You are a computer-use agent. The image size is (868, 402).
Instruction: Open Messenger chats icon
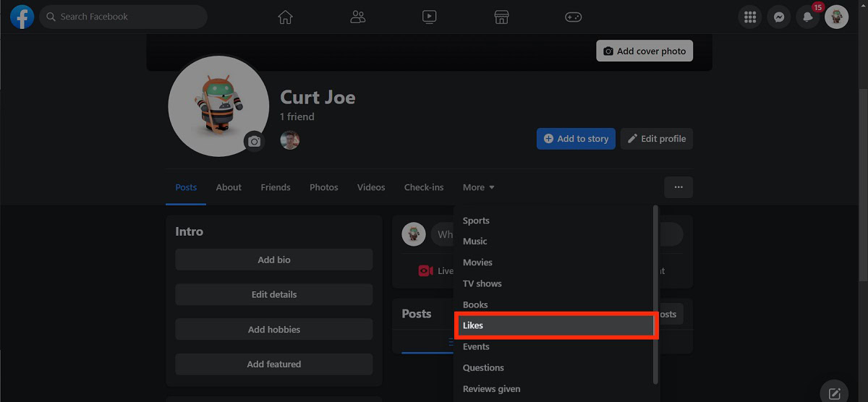tap(779, 17)
